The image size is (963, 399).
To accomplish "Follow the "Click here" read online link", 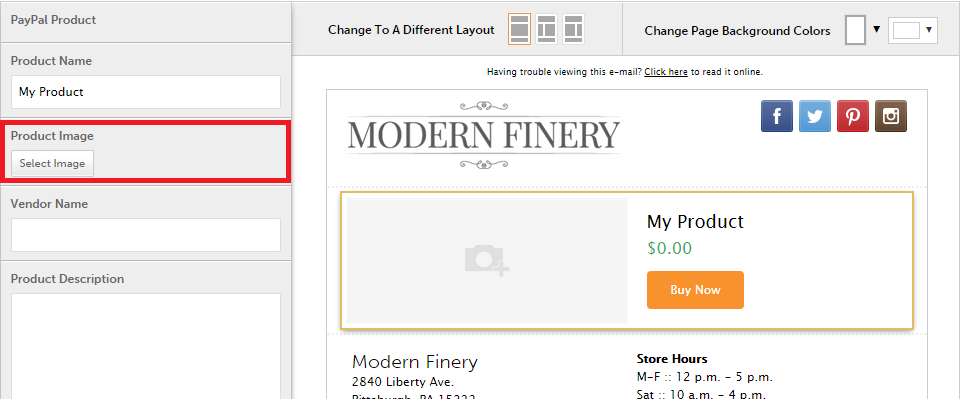I will [666, 72].
